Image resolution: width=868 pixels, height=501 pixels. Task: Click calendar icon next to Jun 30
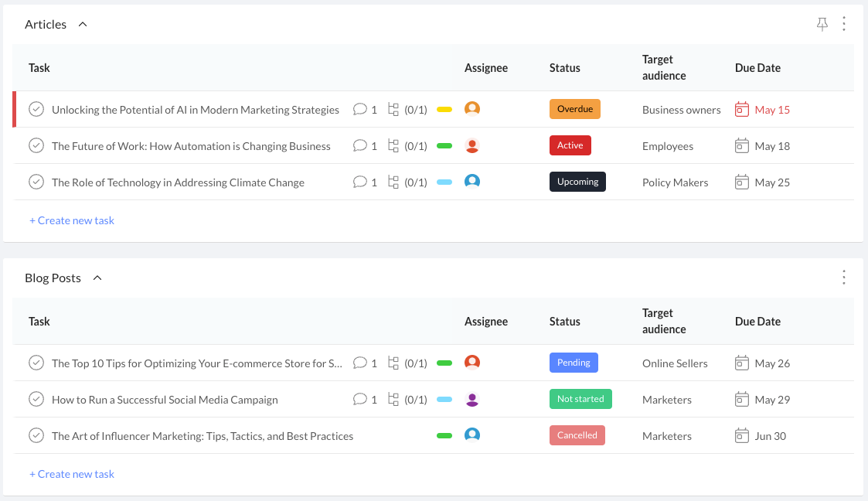click(742, 436)
